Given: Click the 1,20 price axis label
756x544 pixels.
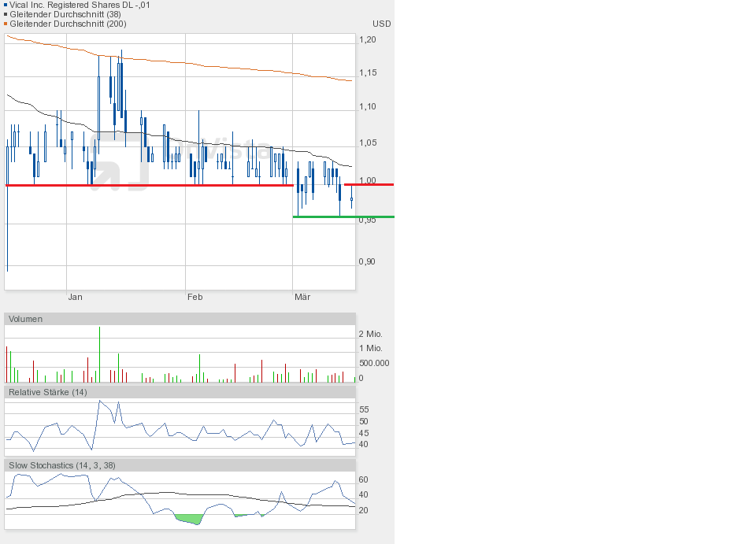Looking at the screenshot, I should coord(367,39).
